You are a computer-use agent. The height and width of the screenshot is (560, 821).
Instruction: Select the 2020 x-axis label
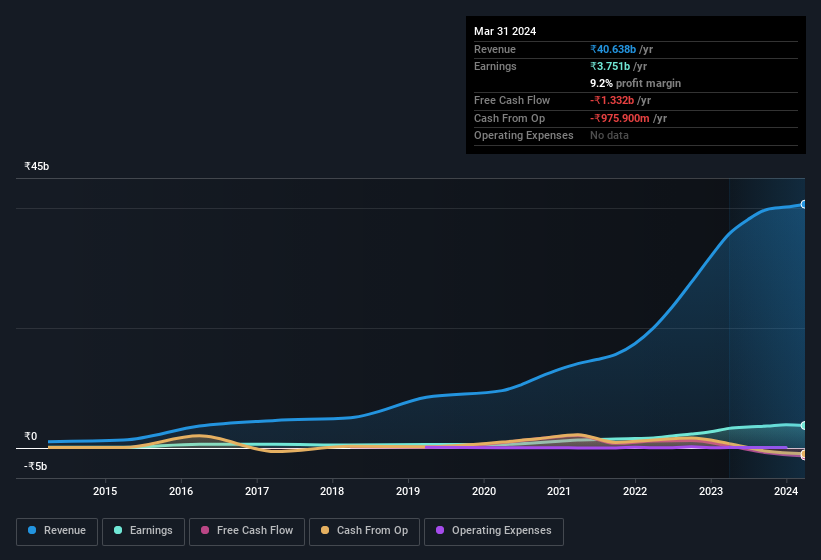tap(484, 491)
